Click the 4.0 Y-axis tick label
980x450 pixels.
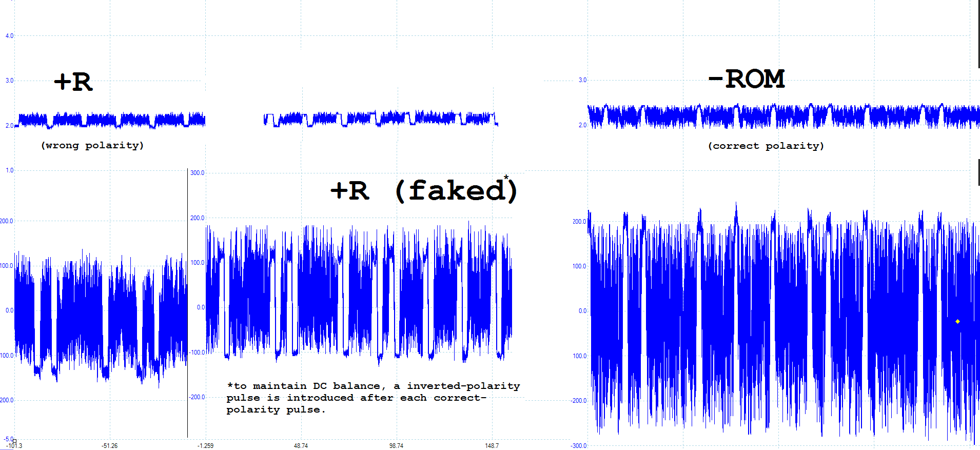[9, 36]
